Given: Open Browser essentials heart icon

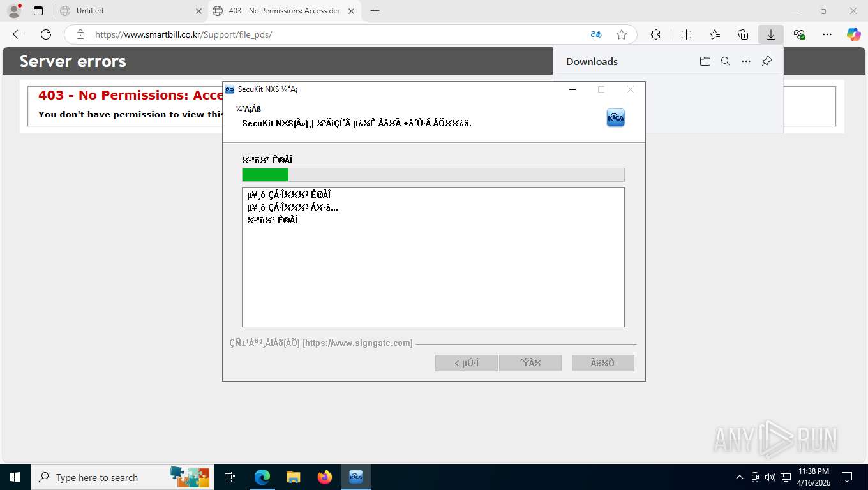Looking at the screenshot, I should (x=799, y=34).
